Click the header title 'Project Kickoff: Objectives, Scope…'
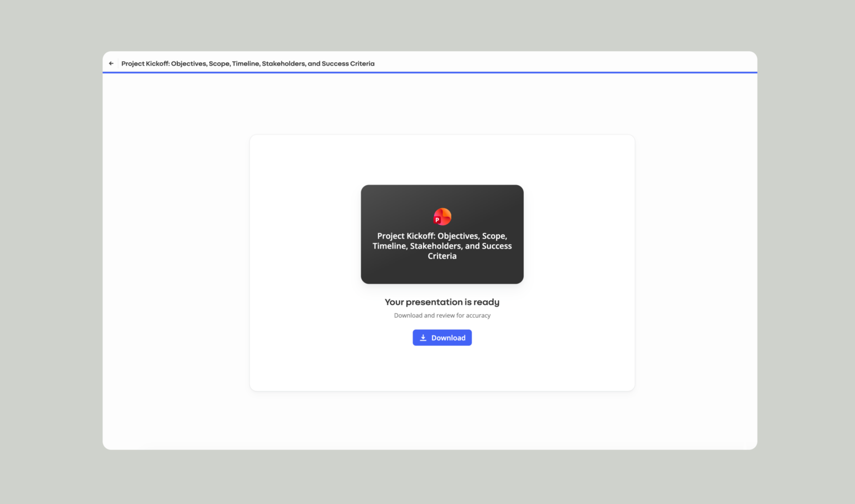The image size is (855, 504). coord(248,63)
